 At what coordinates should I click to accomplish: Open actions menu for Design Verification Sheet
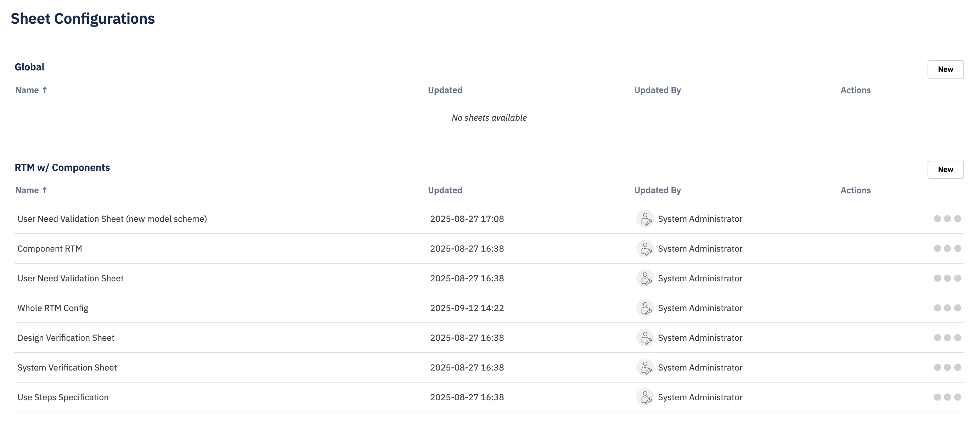[x=947, y=338]
